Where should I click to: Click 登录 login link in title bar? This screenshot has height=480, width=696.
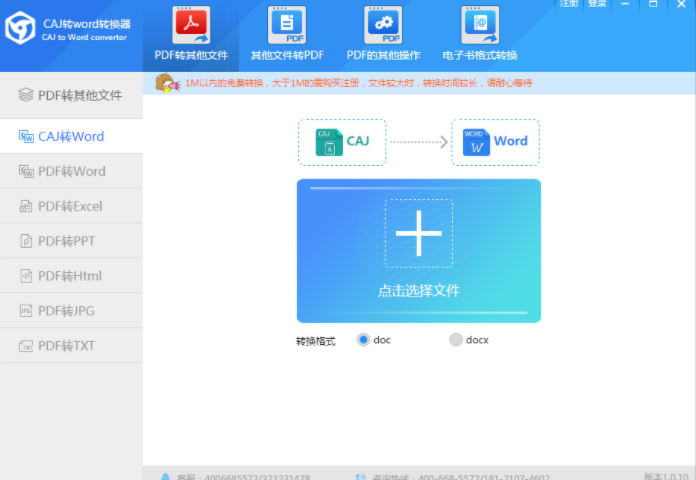pos(597,4)
